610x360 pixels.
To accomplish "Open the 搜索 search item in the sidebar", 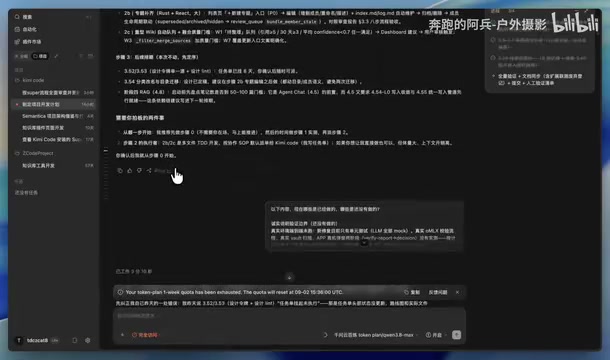I will tap(54, 17).
